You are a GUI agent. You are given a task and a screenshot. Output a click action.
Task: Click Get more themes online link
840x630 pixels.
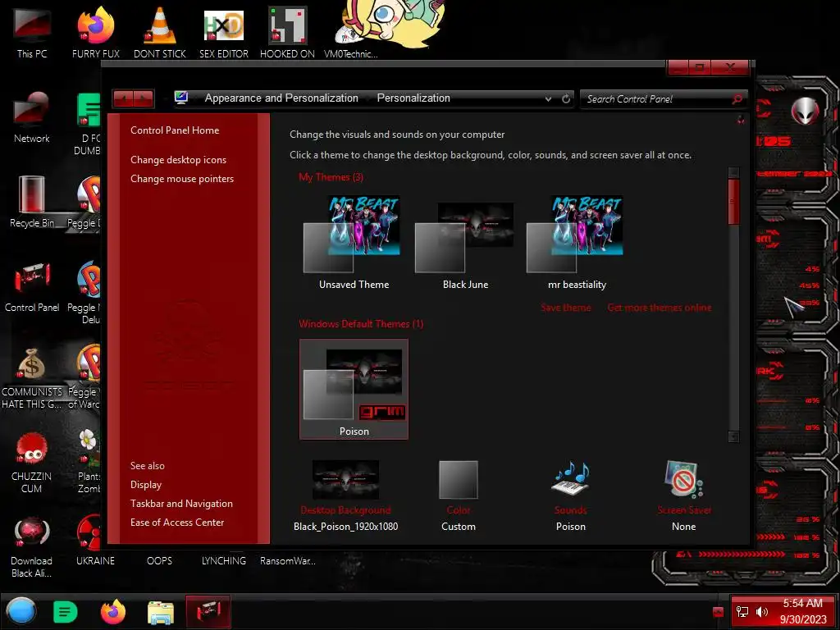(660, 308)
